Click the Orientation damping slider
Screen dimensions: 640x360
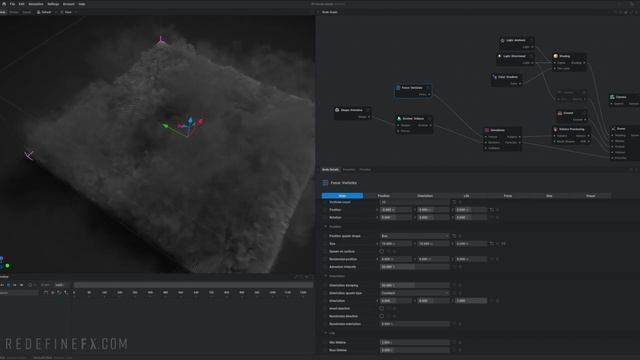tap(414, 285)
